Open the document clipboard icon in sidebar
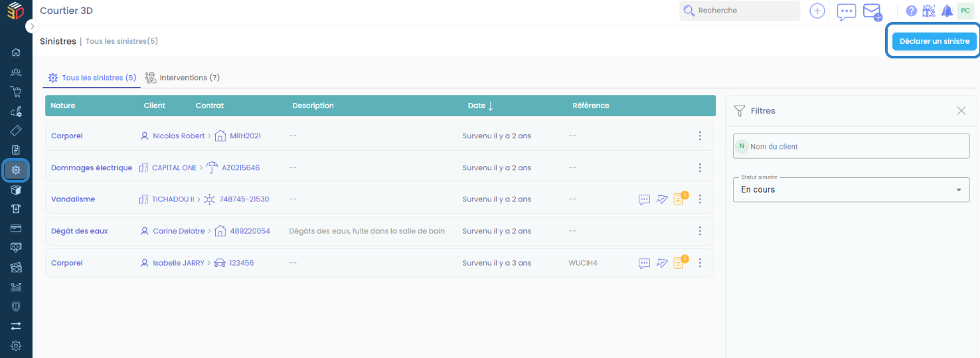The image size is (980, 358). tap(16, 150)
